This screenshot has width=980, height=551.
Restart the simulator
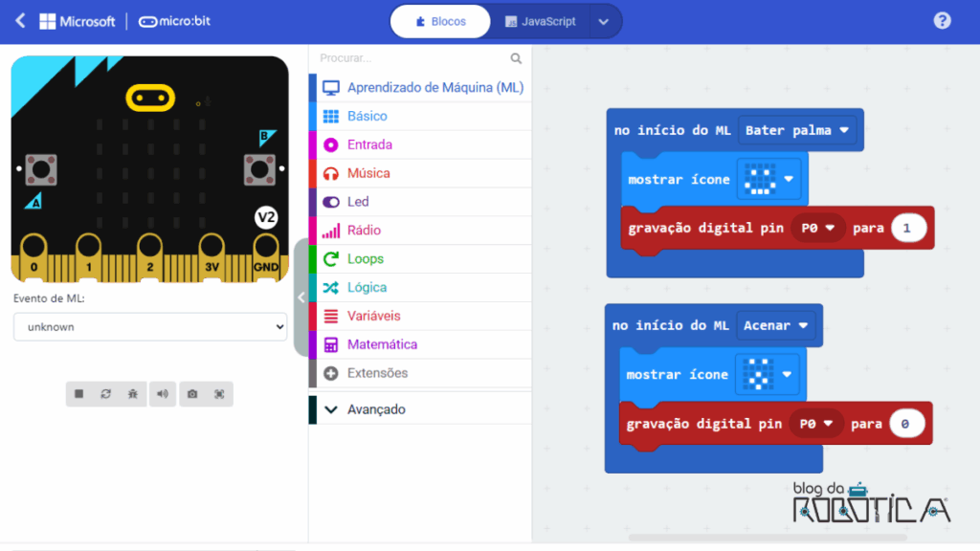tap(106, 394)
